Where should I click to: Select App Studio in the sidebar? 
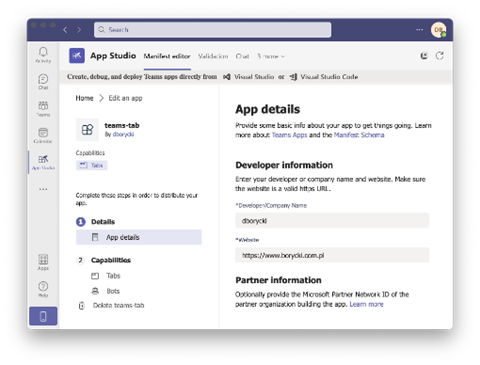pos(43,162)
